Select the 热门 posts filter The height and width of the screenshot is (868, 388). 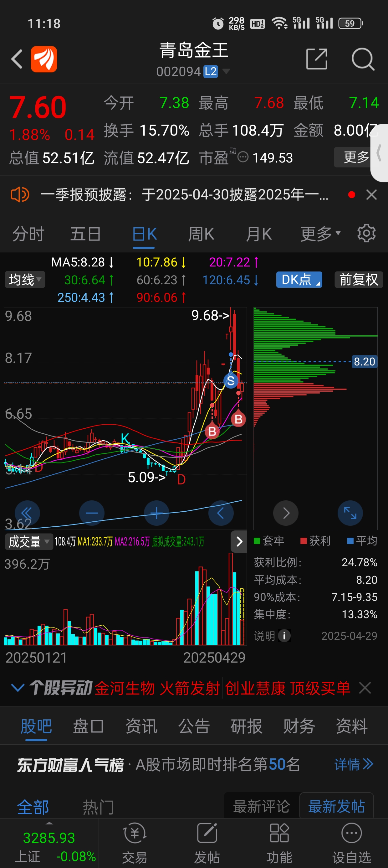pyautogui.click(x=98, y=807)
